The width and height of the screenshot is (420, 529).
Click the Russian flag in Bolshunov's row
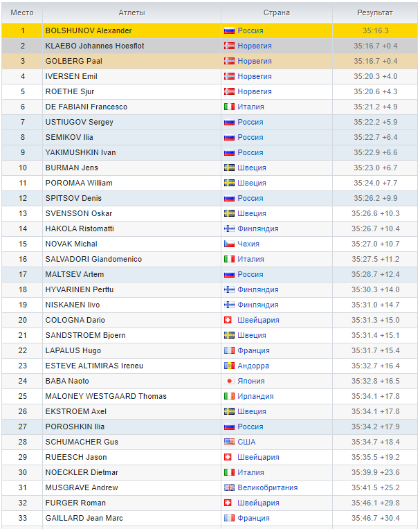click(x=229, y=30)
